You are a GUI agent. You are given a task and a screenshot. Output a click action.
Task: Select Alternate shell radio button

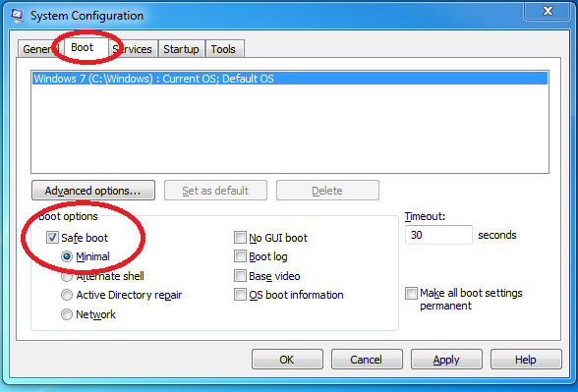click(67, 276)
